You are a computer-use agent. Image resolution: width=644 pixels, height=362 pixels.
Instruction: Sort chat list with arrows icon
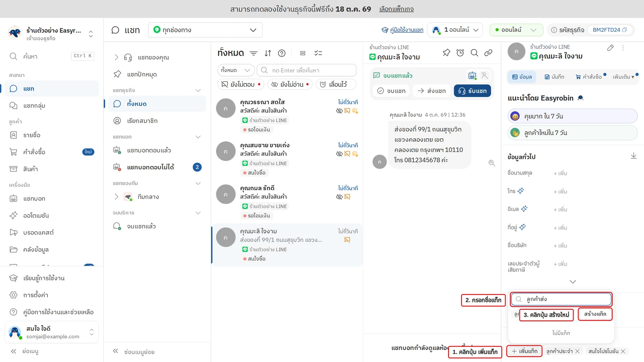268,53
